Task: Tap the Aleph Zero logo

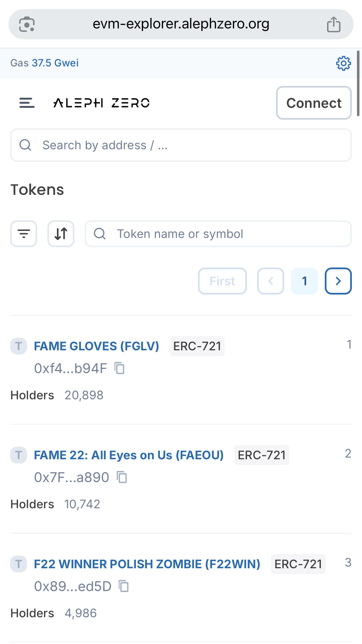Action: point(101,103)
